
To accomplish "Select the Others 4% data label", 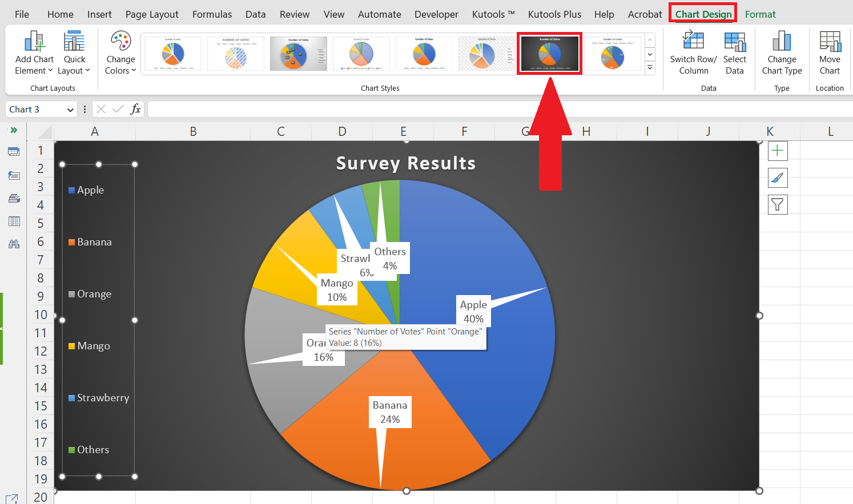I will tap(390, 259).
